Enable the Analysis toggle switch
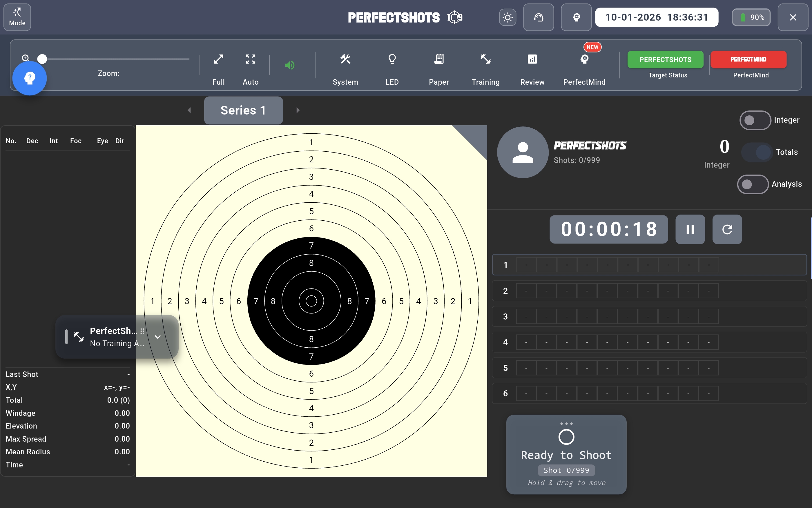 pyautogui.click(x=753, y=184)
